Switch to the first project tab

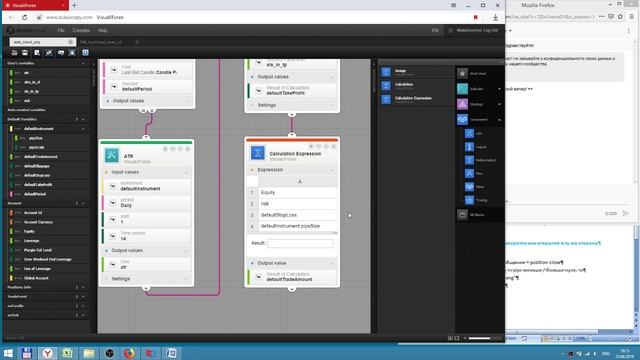click(41, 42)
